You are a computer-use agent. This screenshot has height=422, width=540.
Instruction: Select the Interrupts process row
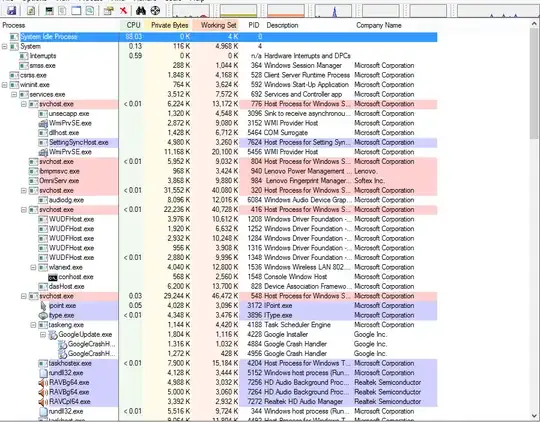(219, 56)
